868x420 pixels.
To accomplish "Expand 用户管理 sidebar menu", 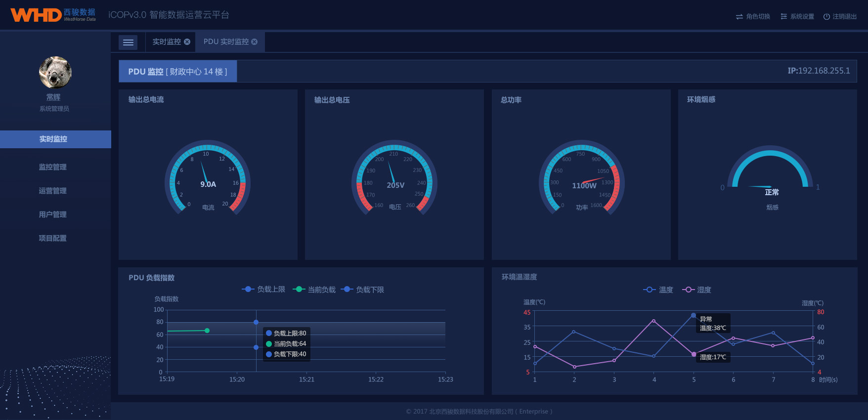I will (x=53, y=214).
